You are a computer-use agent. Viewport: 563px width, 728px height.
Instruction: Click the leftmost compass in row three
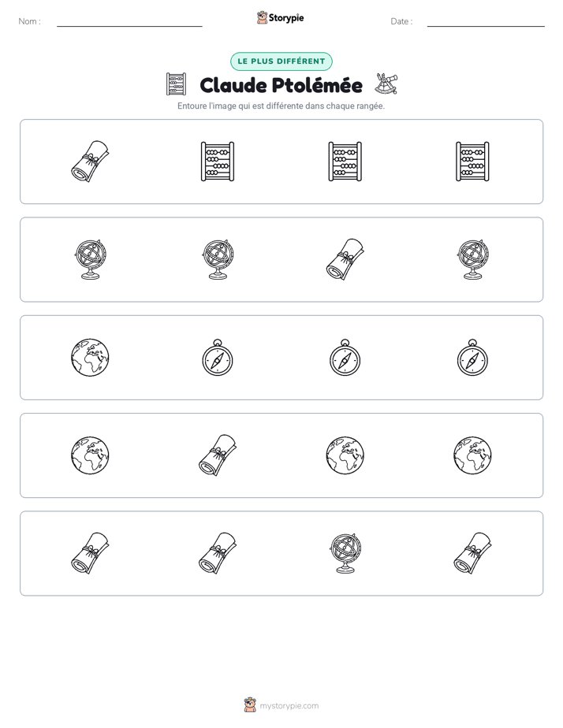click(218, 357)
